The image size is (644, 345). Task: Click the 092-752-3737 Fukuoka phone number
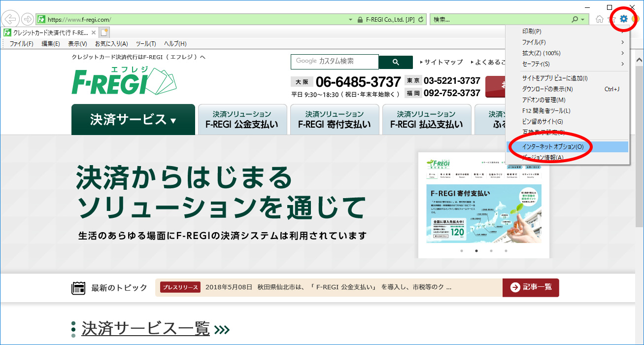click(452, 93)
